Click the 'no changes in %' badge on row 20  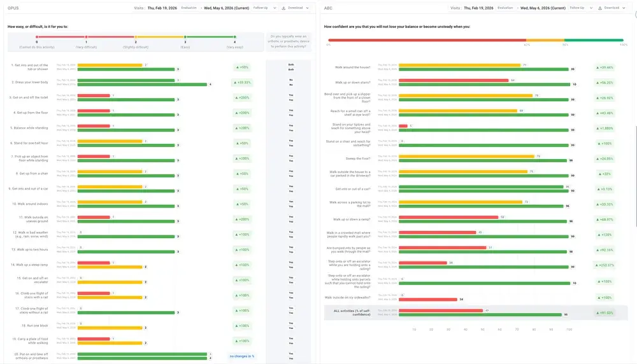pos(242,356)
